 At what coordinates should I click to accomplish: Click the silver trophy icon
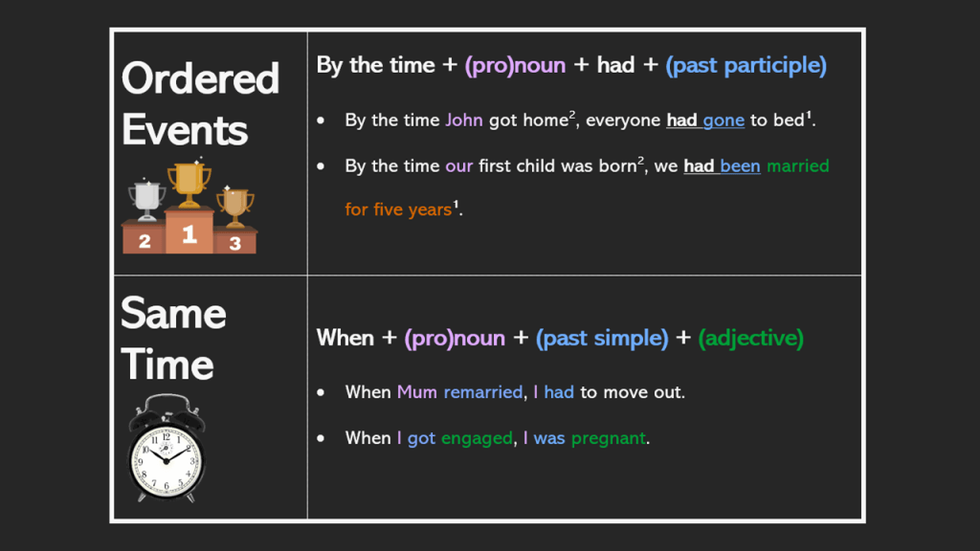[146, 197]
